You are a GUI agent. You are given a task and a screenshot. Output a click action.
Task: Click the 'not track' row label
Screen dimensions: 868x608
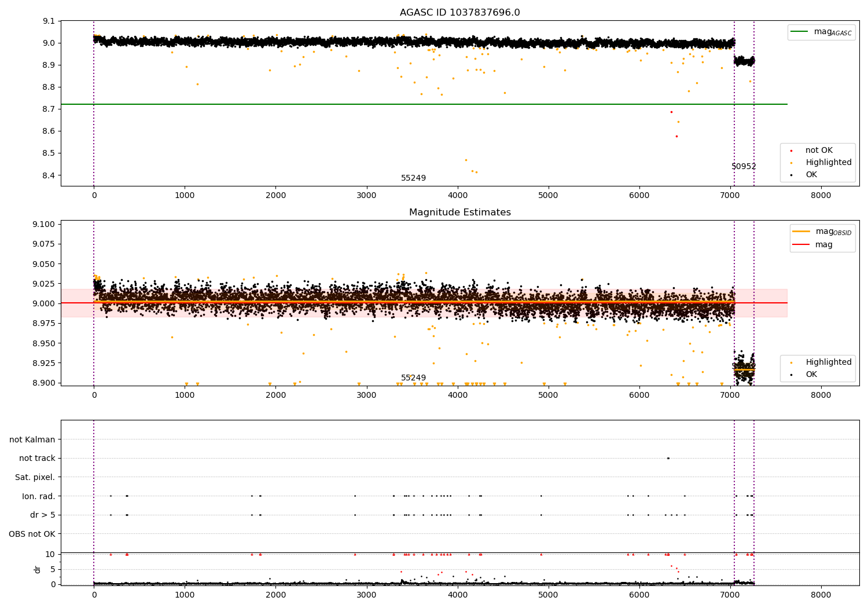click(37, 459)
